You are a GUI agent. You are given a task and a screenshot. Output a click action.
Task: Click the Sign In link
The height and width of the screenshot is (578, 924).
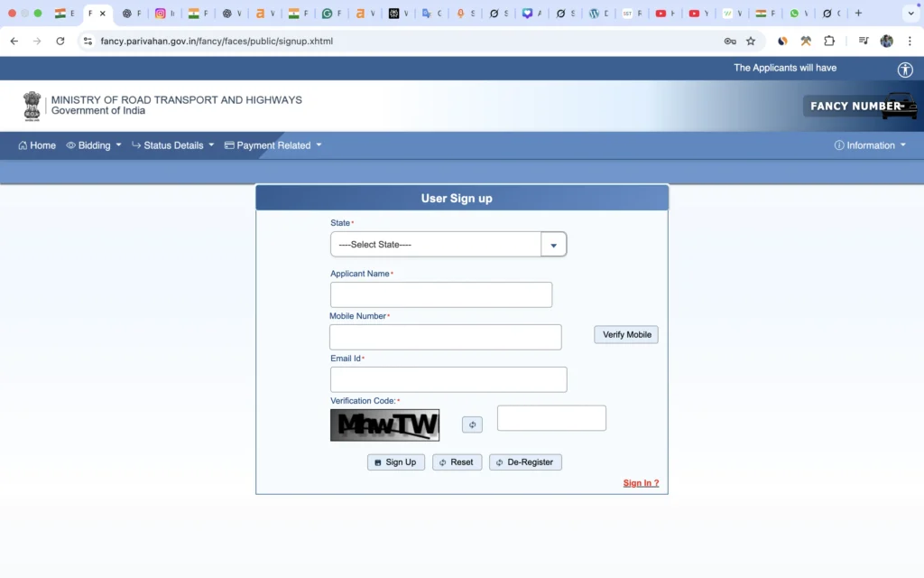pyautogui.click(x=641, y=482)
